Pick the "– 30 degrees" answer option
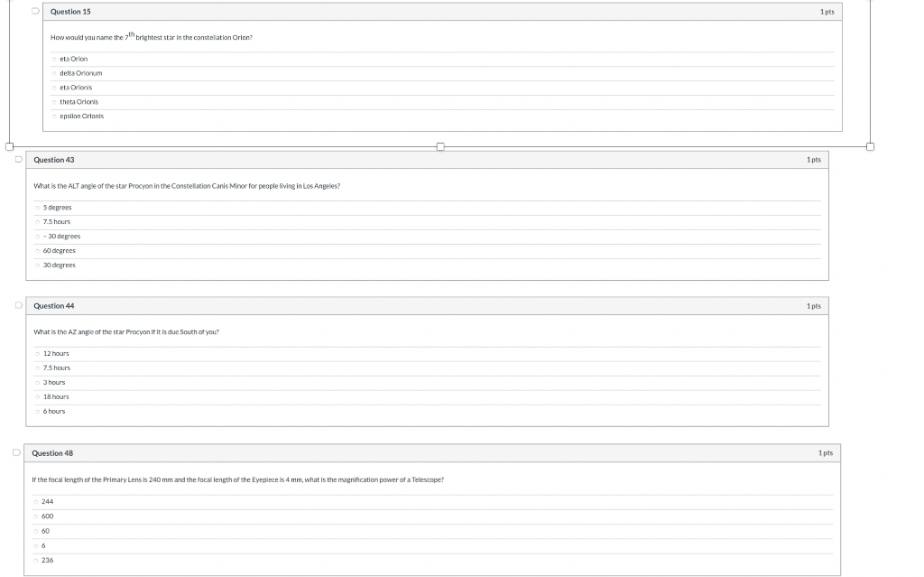Screen dimensions: 924x577 pos(38,237)
